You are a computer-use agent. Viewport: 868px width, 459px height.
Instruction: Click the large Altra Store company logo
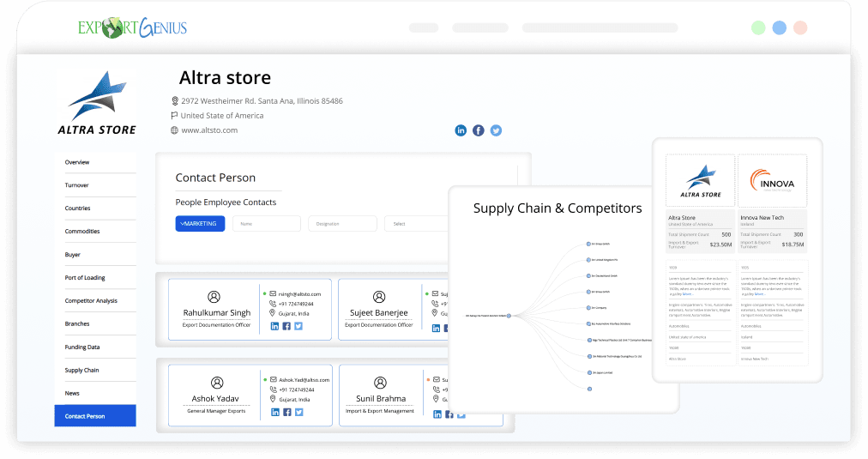(98, 104)
